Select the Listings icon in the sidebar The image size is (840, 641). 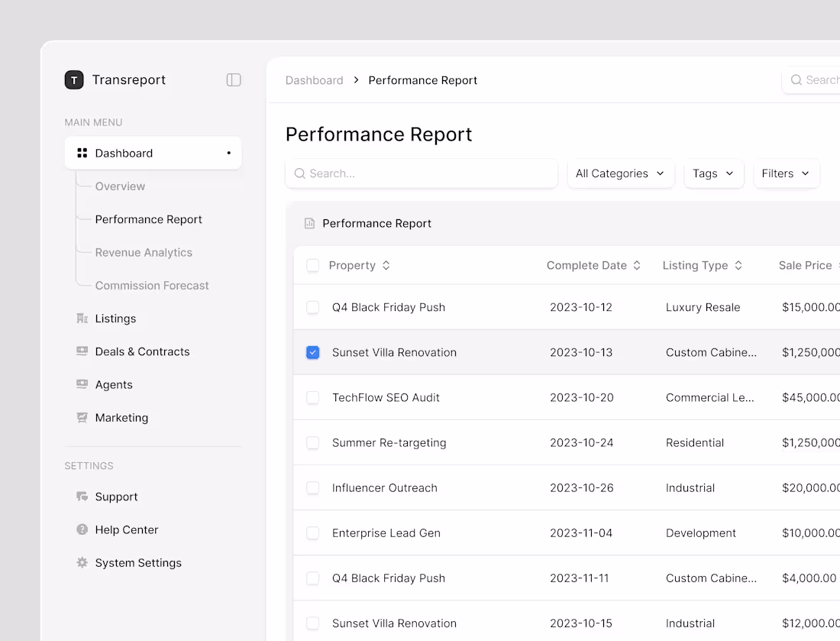click(82, 319)
